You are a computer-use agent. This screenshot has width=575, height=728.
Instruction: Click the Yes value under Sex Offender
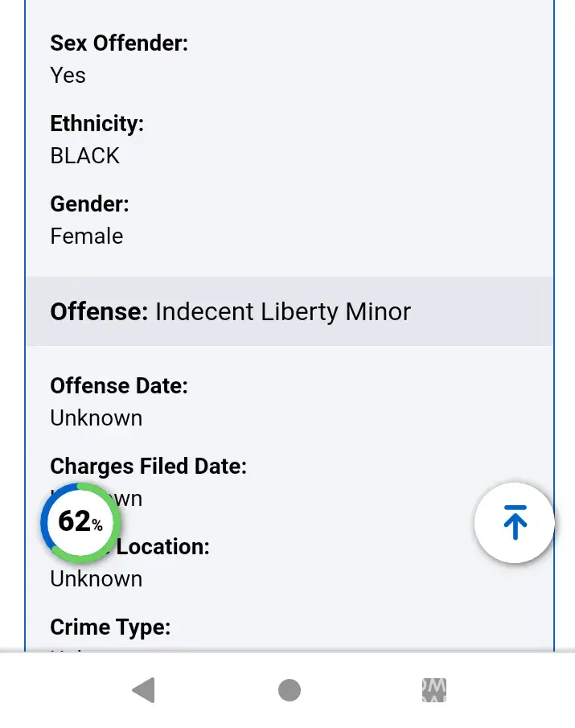68,76
